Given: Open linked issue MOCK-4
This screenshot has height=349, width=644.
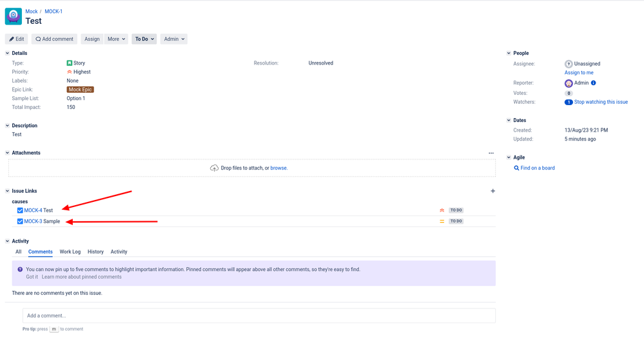Looking at the screenshot, I should (x=33, y=210).
